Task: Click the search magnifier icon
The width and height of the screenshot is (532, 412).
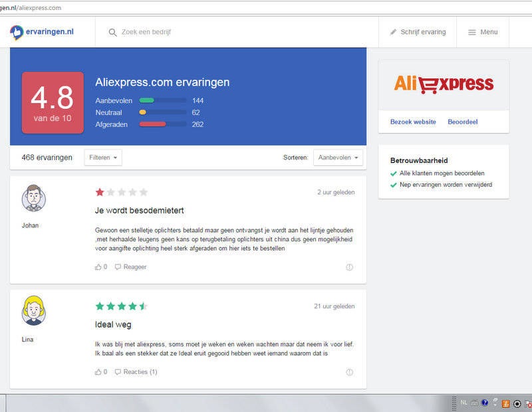Action: click(112, 32)
